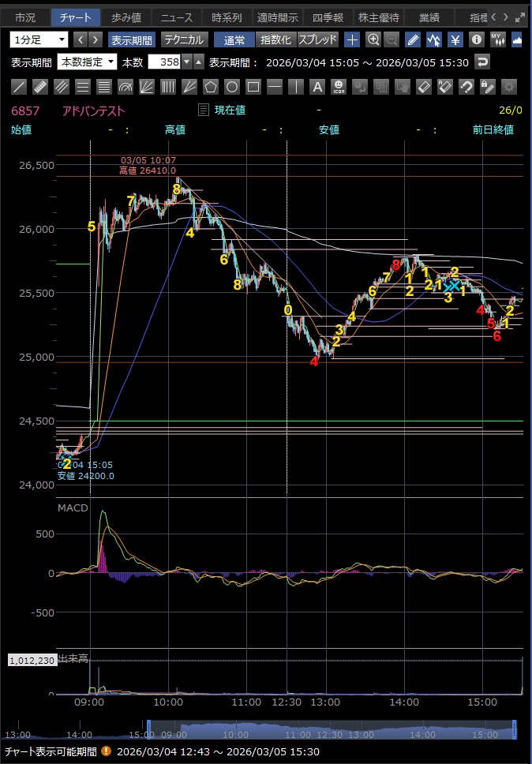Viewport: 532px width, 764px height.
Task: Open the 四季報 tab
Action: (327, 17)
